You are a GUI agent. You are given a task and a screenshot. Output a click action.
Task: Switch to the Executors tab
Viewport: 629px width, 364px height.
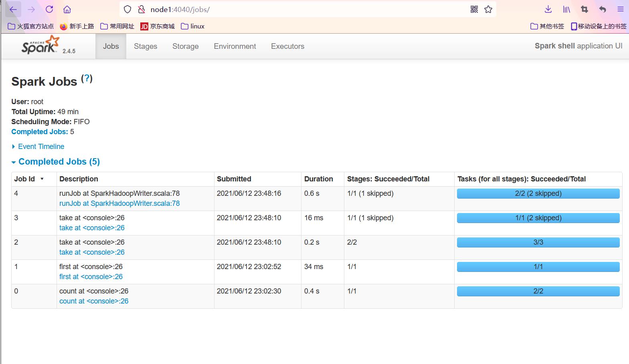click(x=287, y=46)
